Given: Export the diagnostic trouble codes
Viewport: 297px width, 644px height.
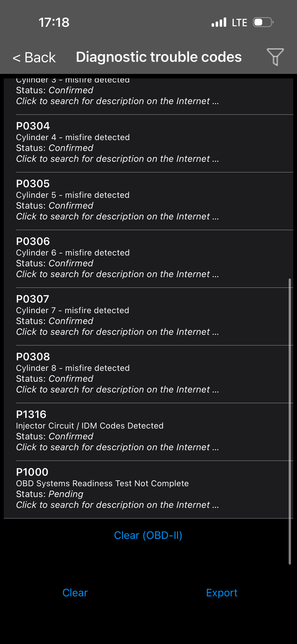Looking at the screenshot, I should tap(222, 593).
